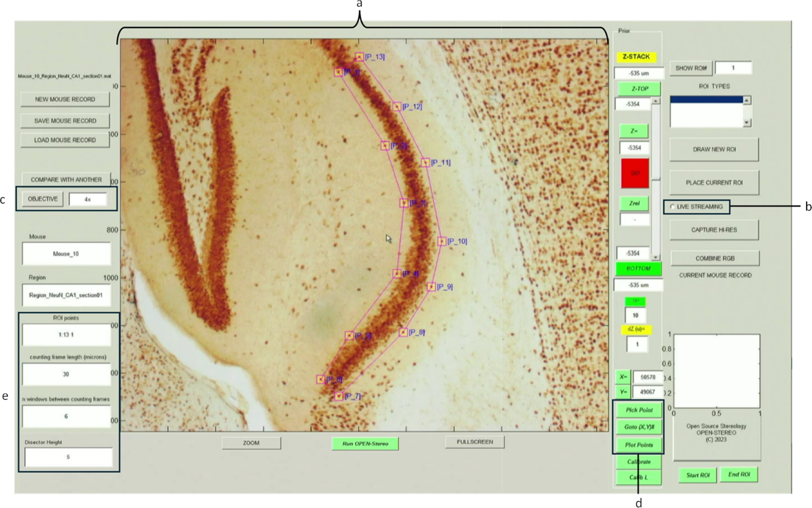Viewport: 812px width, 508px height.
Task: Click SHOW ROI# button
Action: click(691, 68)
